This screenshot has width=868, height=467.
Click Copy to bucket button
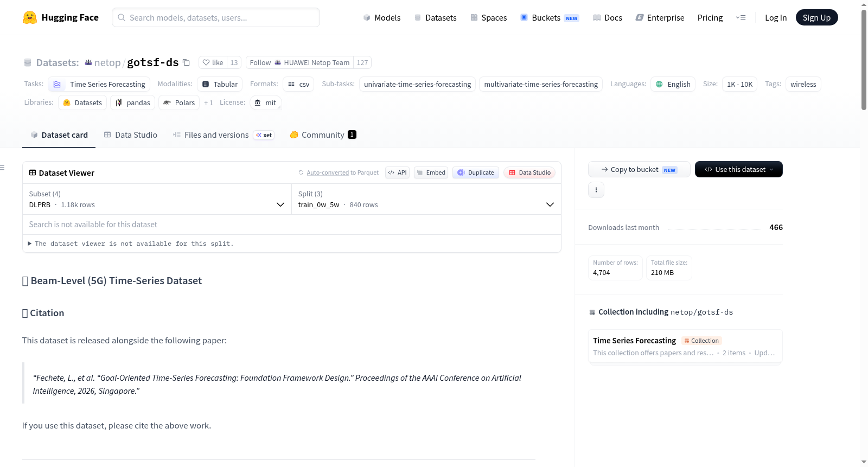point(639,169)
